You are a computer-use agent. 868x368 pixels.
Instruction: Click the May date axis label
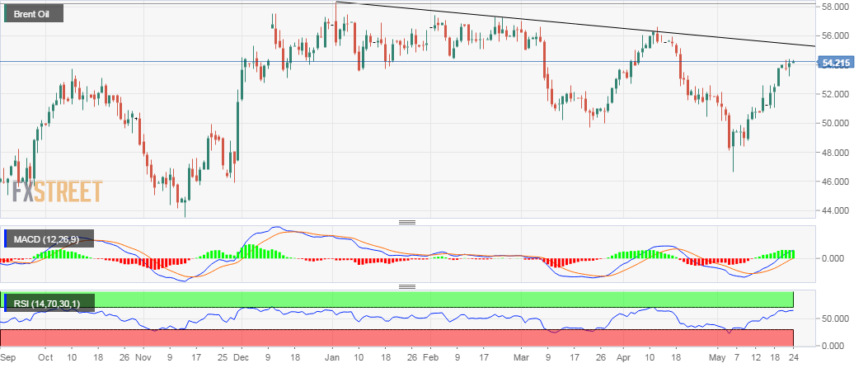pos(717,357)
